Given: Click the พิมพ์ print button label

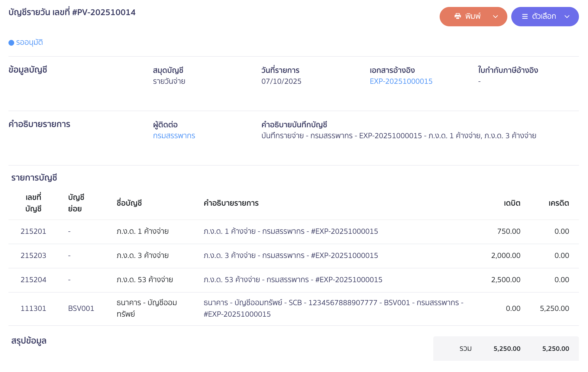Looking at the screenshot, I should click(473, 16).
